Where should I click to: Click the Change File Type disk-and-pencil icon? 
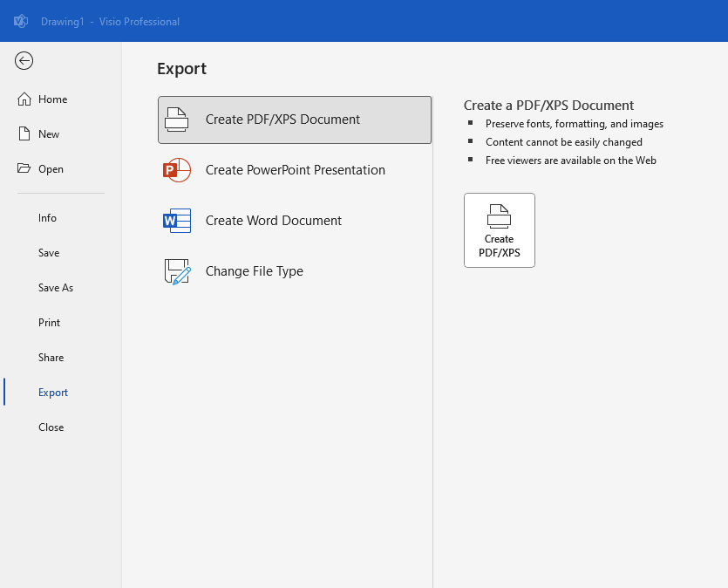pyautogui.click(x=177, y=271)
